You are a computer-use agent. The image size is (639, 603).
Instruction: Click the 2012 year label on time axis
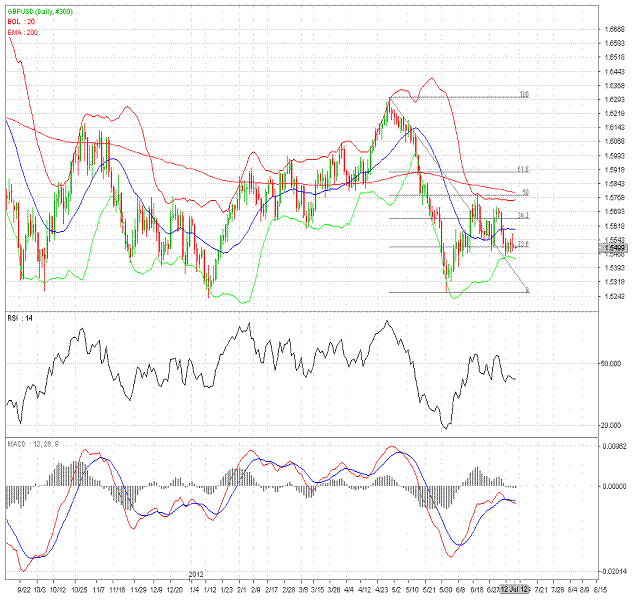[196, 575]
